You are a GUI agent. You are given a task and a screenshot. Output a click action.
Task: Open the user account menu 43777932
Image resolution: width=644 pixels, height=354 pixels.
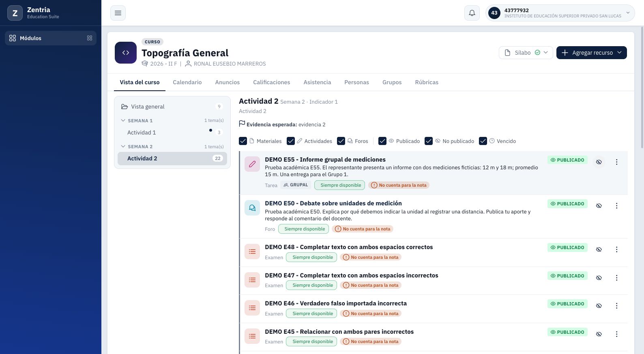[560, 13]
